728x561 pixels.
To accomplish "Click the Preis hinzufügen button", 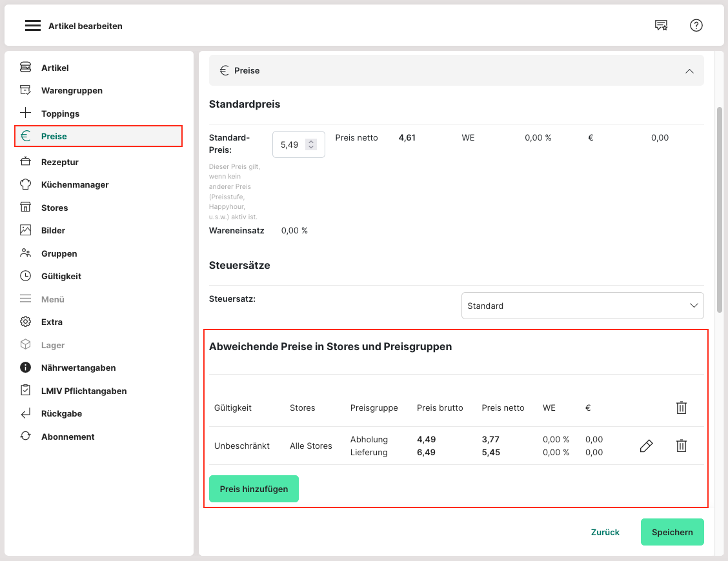I will click(x=254, y=489).
